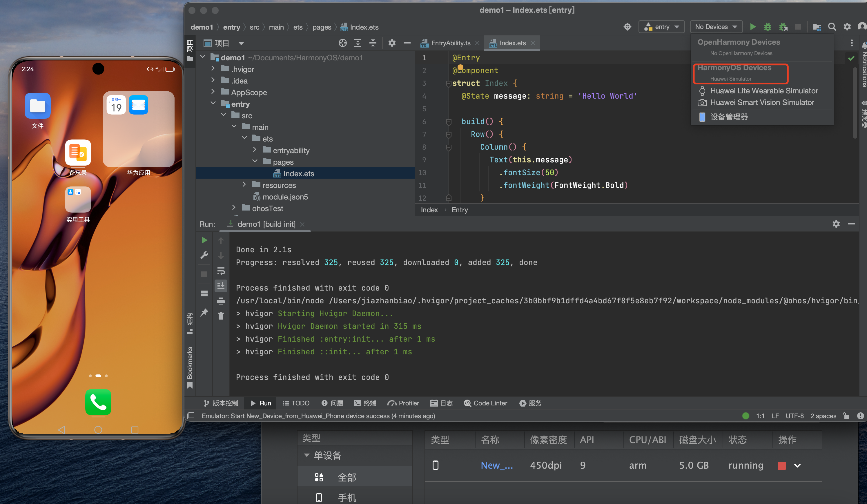Viewport: 867px width, 504px height.
Task: Pin the Run tab with pin icon
Action: [x=204, y=312]
